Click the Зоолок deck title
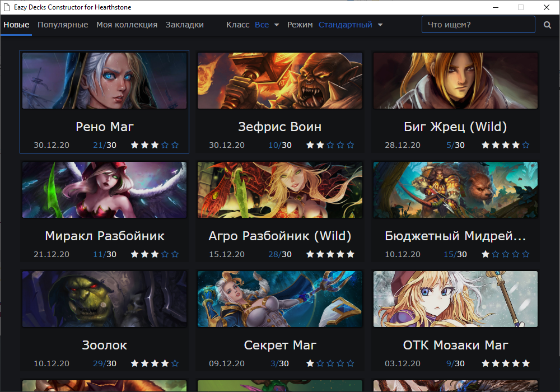This screenshot has height=392, width=560. coord(104,345)
